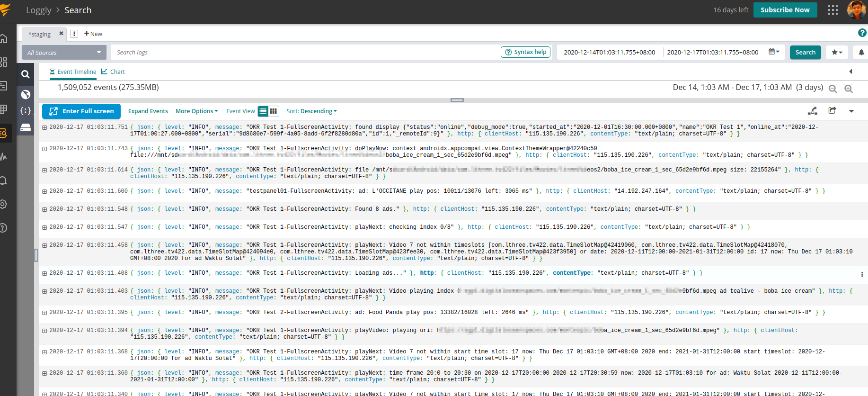Switch to the Chart tab

pos(113,72)
